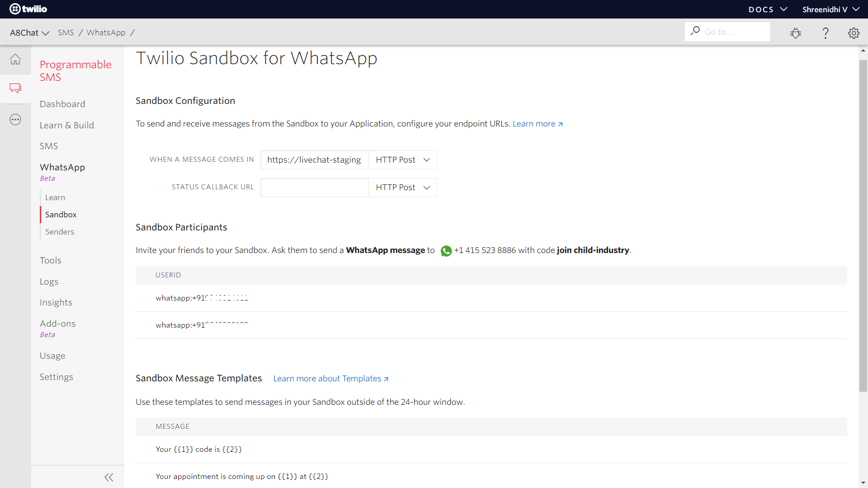Open Insights in sidebar
The height and width of the screenshot is (488, 868).
point(56,302)
